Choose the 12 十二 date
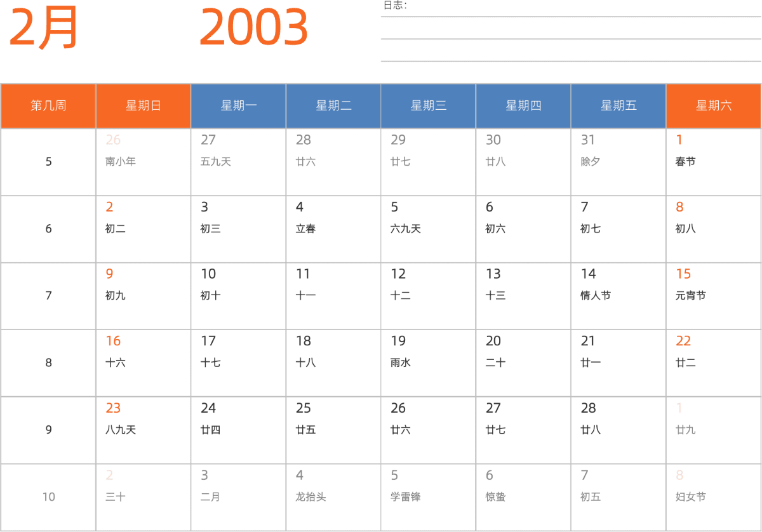 coord(429,296)
